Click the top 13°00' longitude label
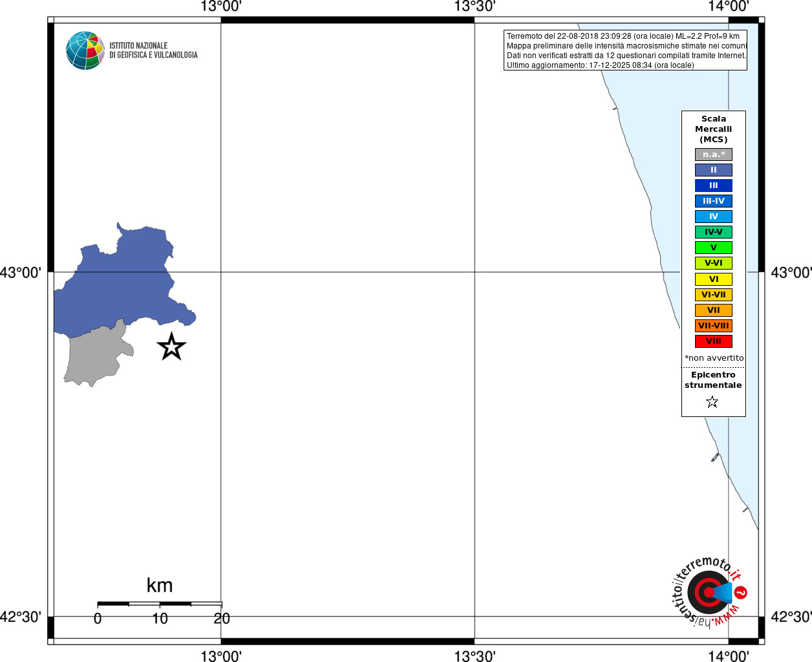This screenshot has height=662, width=812. [x=221, y=6]
